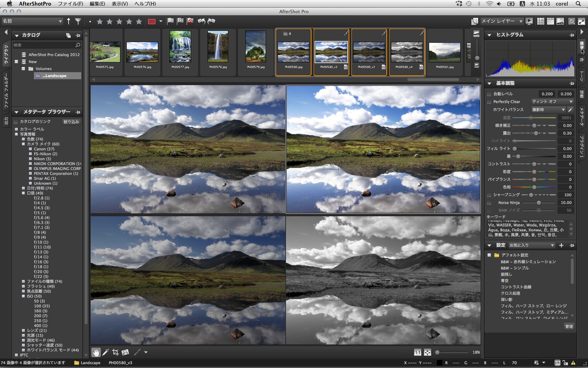Check the カタログのリンク checkbox
Viewport: 588px width, 368px height.
pos(16,122)
